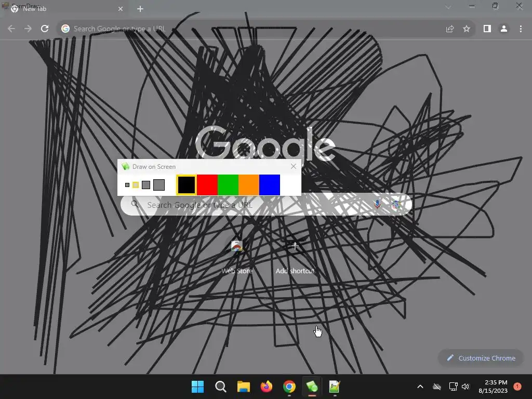The width and height of the screenshot is (532, 399).
Task: Reload the current page
Action: [x=45, y=29]
